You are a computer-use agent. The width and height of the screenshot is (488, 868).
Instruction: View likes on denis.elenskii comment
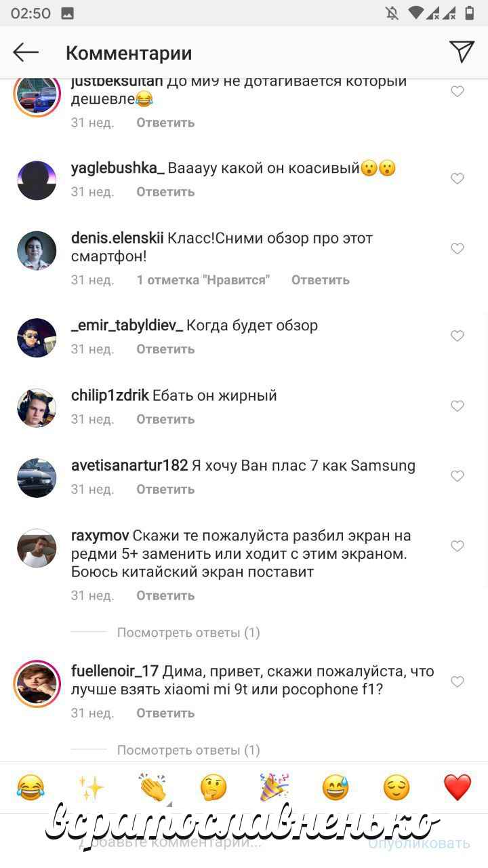click(203, 279)
